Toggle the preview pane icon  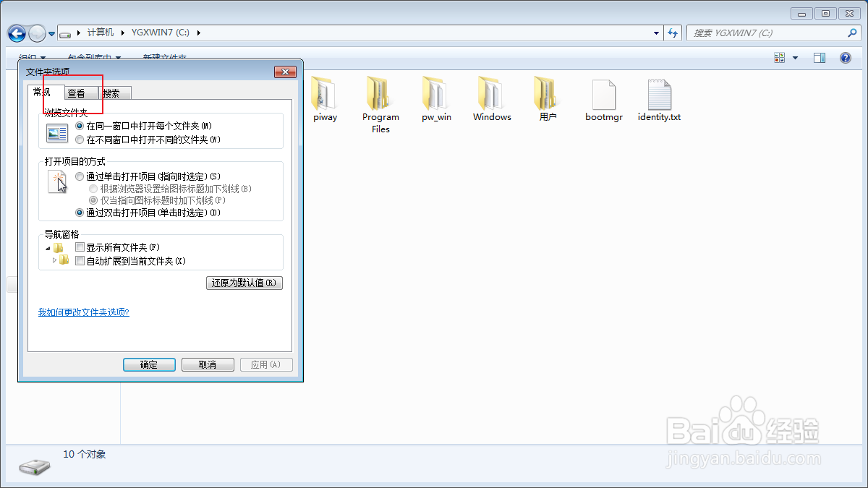pyautogui.click(x=820, y=58)
